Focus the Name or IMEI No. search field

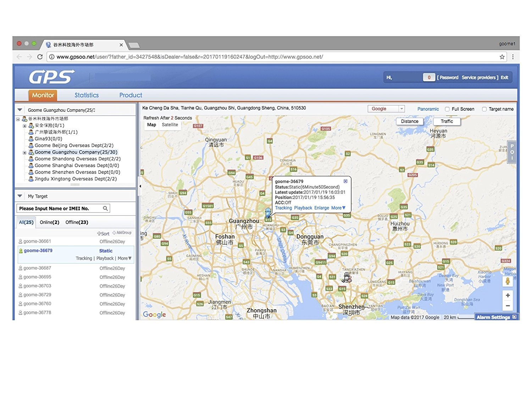[63, 209]
